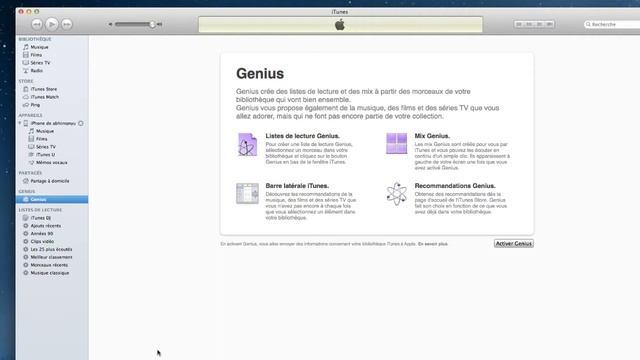Click the Mix Genius grid icon

pyautogui.click(x=397, y=143)
